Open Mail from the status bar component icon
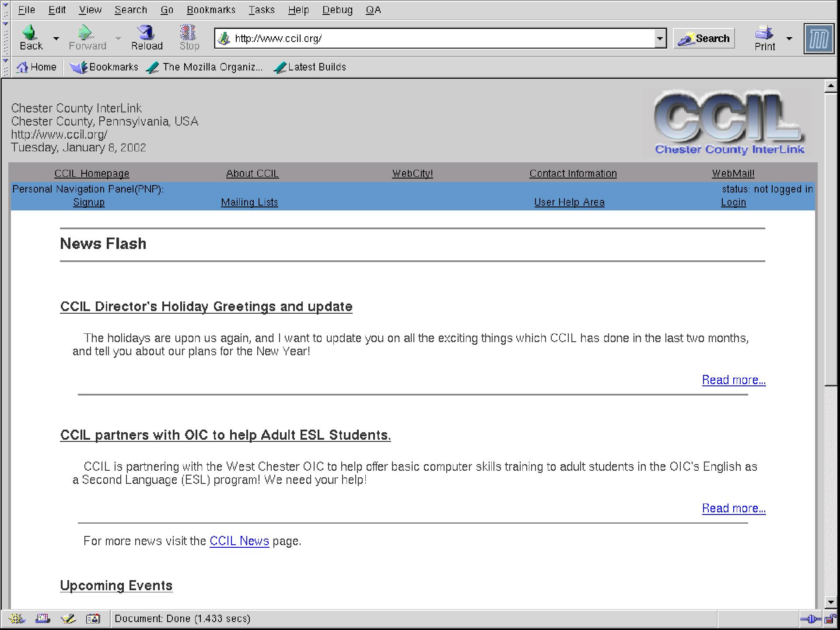This screenshot has height=630, width=840. point(42,619)
